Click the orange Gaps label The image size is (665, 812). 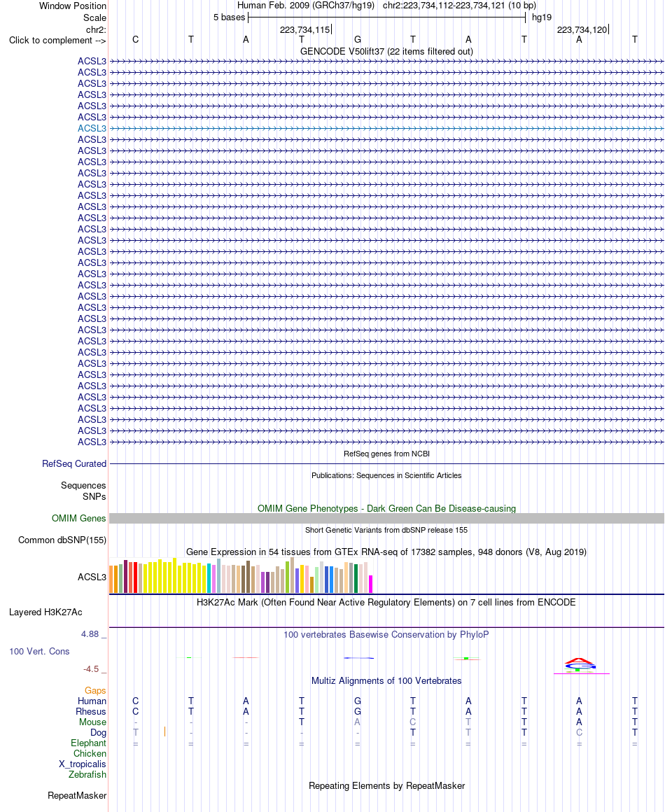pos(95,691)
